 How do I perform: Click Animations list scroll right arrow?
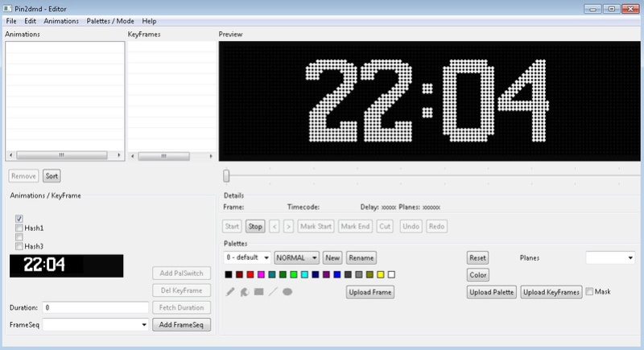[118, 155]
